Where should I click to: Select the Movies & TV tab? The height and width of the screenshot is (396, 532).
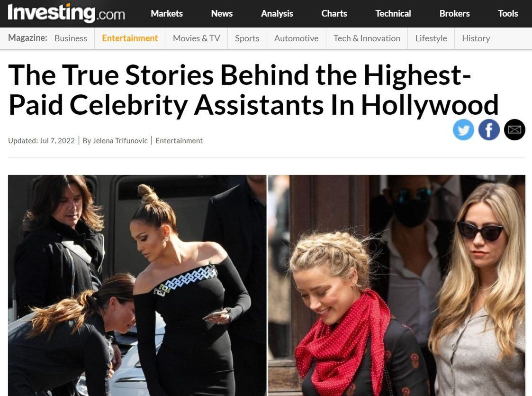click(197, 38)
